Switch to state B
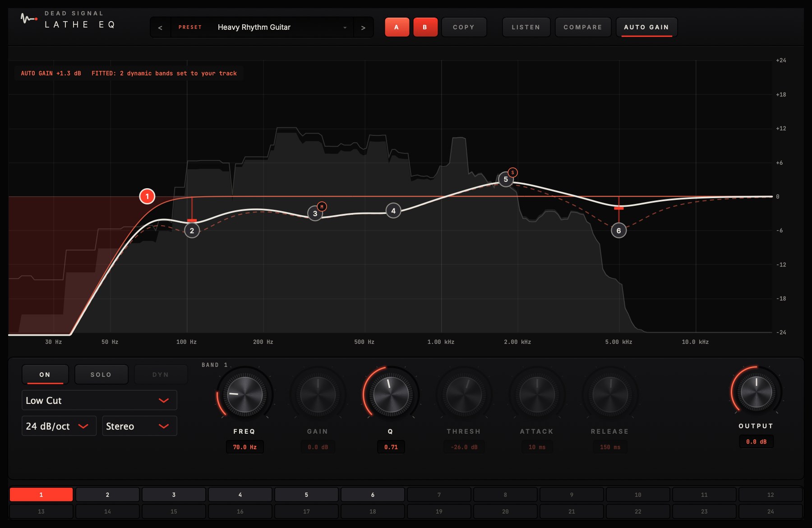The height and width of the screenshot is (528, 812). [425, 27]
